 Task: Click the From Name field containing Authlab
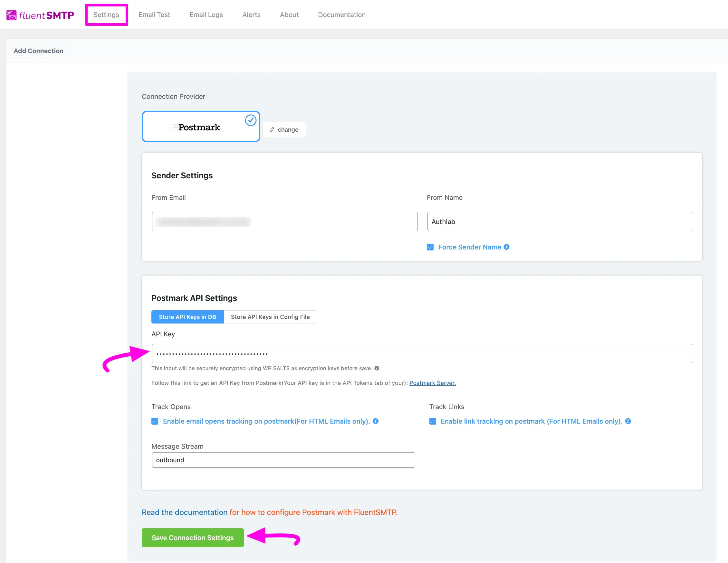click(560, 221)
